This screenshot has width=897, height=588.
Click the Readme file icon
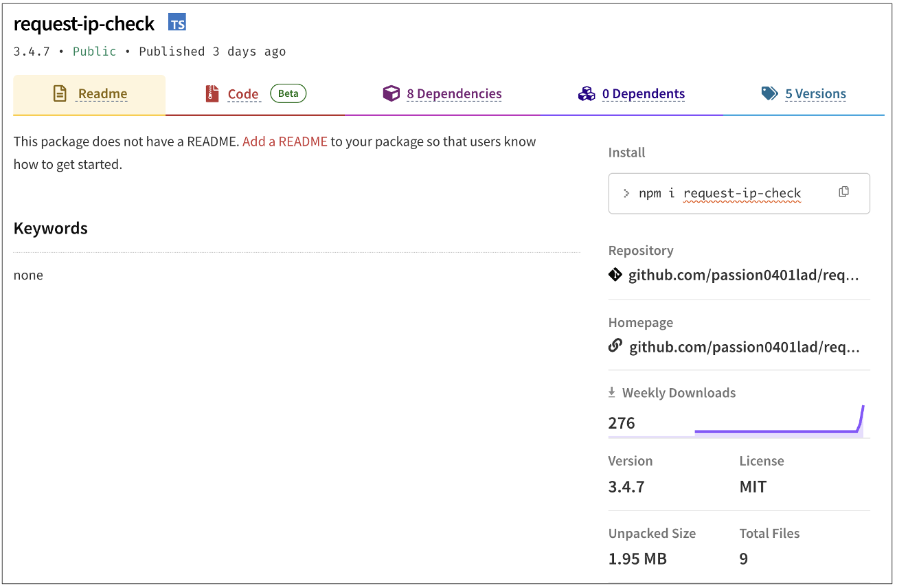pos(60,94)
